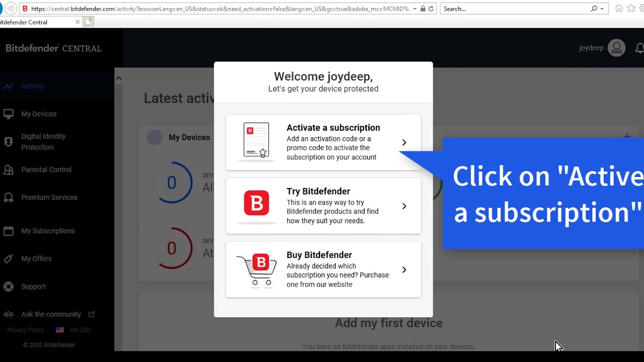
Task: Open the My Offers tag icon
Action: pyautogui.click(x=8, y=258)
